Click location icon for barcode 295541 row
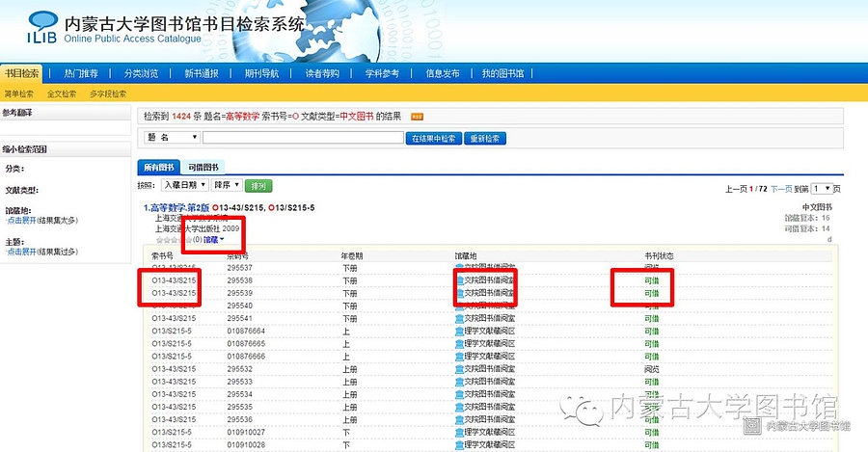Viewport: 868px width, 452px height. [x=459, y=318]
